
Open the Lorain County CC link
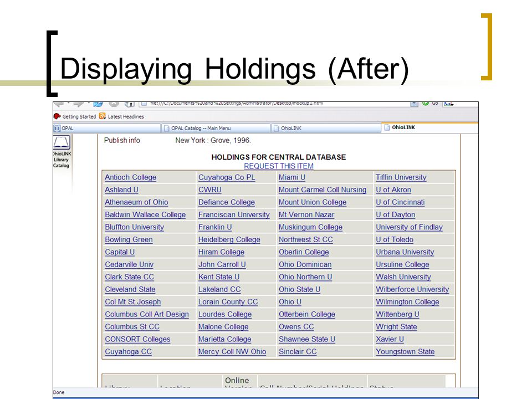tap(228, 302)
